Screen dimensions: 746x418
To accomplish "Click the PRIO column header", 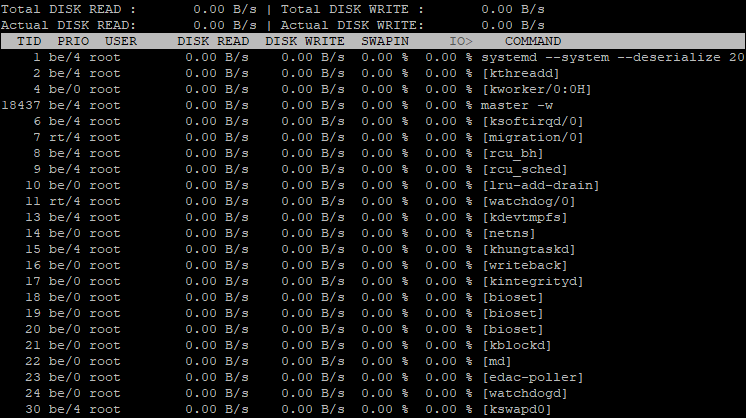I will [x=73, y=41].
